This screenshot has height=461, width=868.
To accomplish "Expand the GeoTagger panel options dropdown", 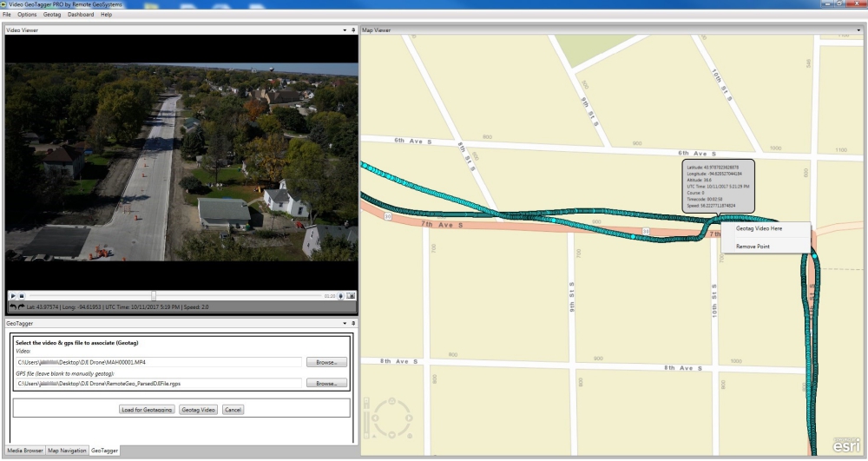I will (345, 323).
